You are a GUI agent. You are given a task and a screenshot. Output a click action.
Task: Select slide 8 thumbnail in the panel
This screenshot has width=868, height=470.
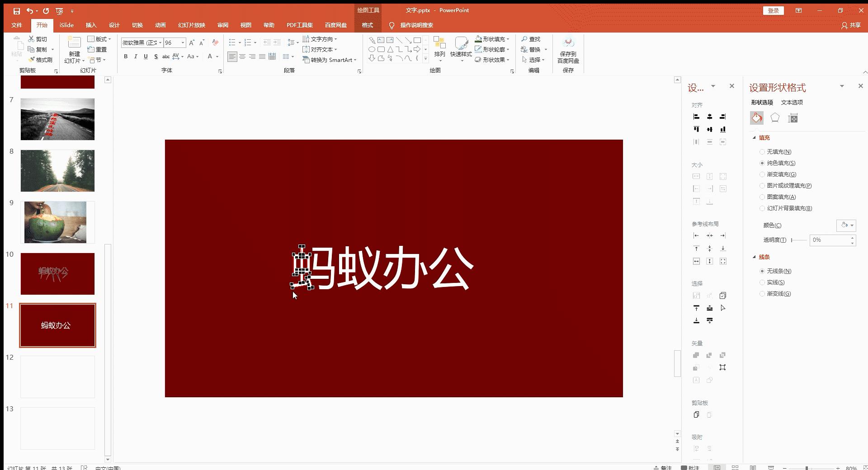[57, 171]
